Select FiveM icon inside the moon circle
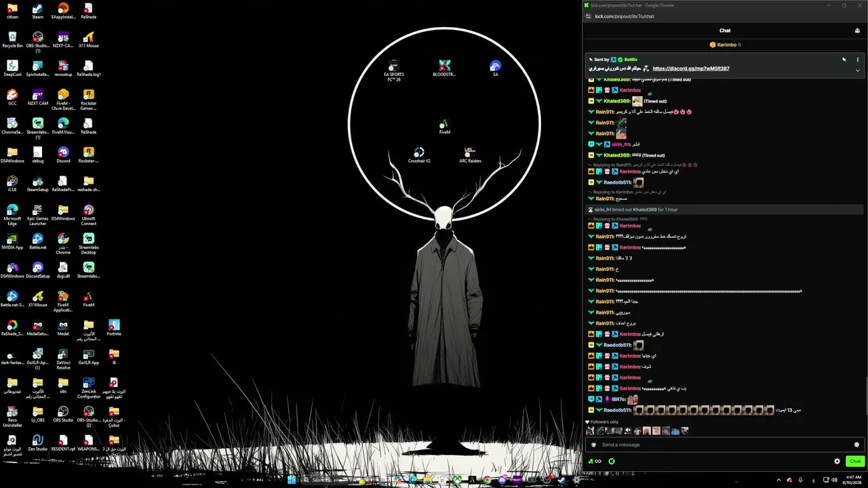The width and height of the screenshot is (868, 488). point(444,126)
